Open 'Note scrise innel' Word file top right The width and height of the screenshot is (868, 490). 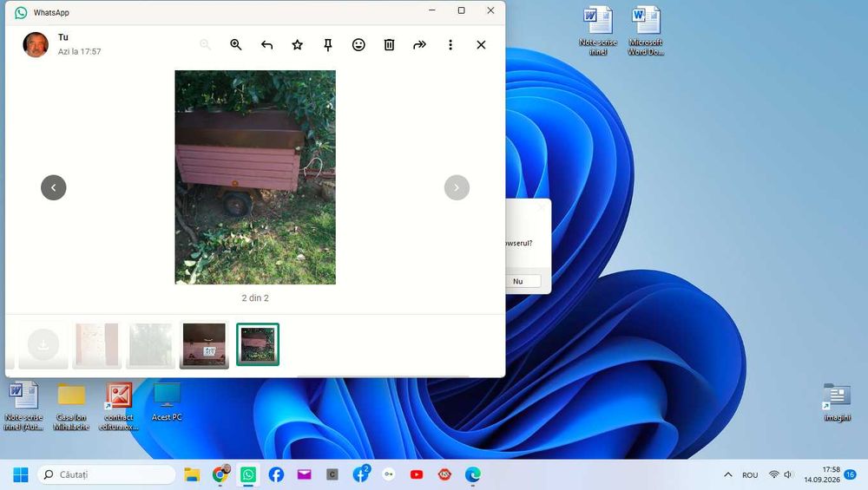coord(598,31)
